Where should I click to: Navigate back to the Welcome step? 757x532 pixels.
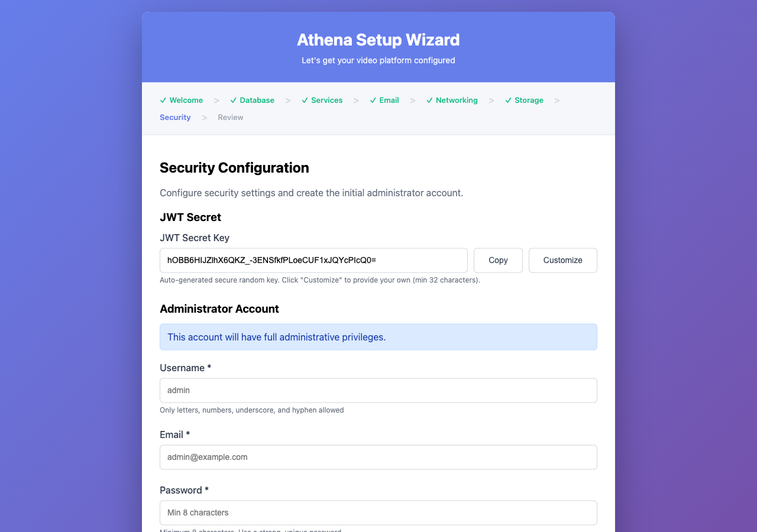coord(186,100)
